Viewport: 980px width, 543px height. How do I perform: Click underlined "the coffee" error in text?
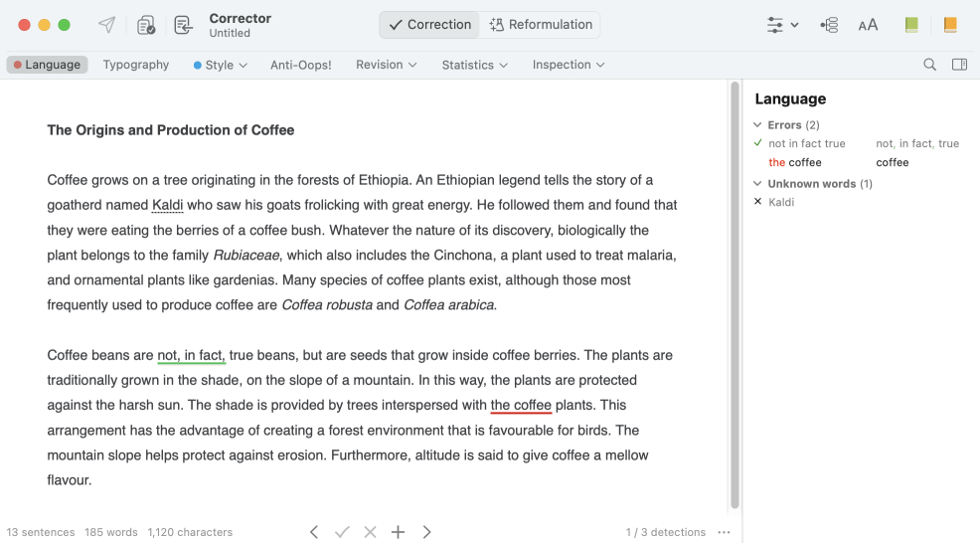[521, 406]
